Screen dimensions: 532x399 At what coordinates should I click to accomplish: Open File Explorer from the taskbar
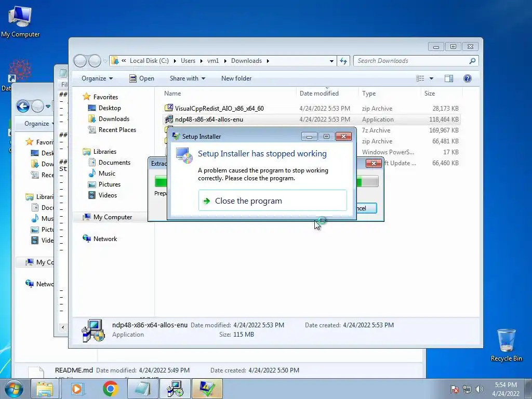click(x=45, y=389)
